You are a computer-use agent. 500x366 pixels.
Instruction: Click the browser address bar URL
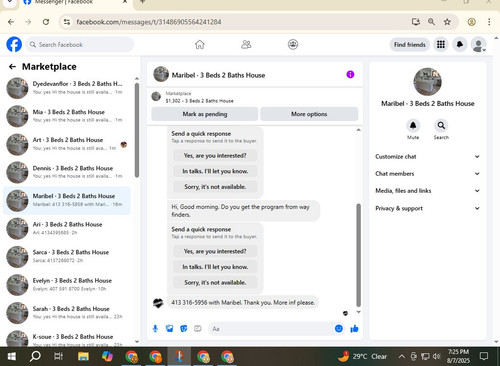pyautogui.click(x=149, y=22)
